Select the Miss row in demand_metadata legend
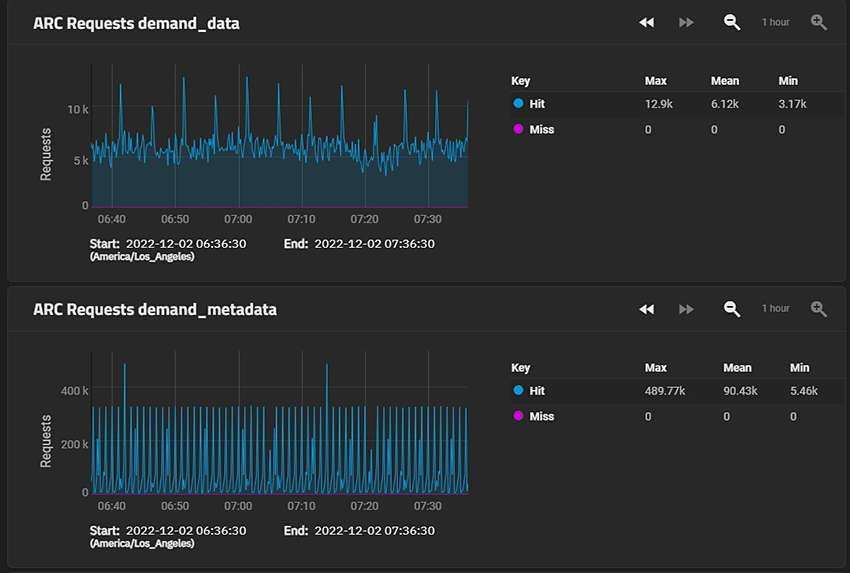The width and height of the screenshot is (850, 573). (677, 416)
